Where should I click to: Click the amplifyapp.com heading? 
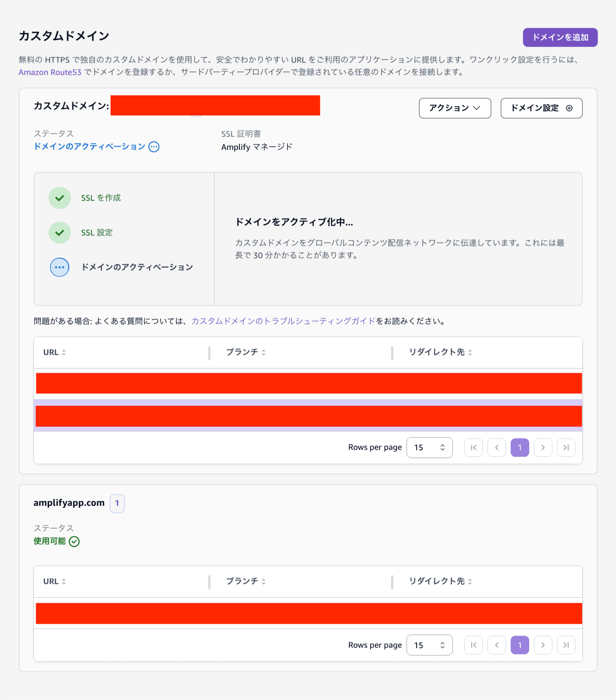pyautogui.click(x=69, y=503)
